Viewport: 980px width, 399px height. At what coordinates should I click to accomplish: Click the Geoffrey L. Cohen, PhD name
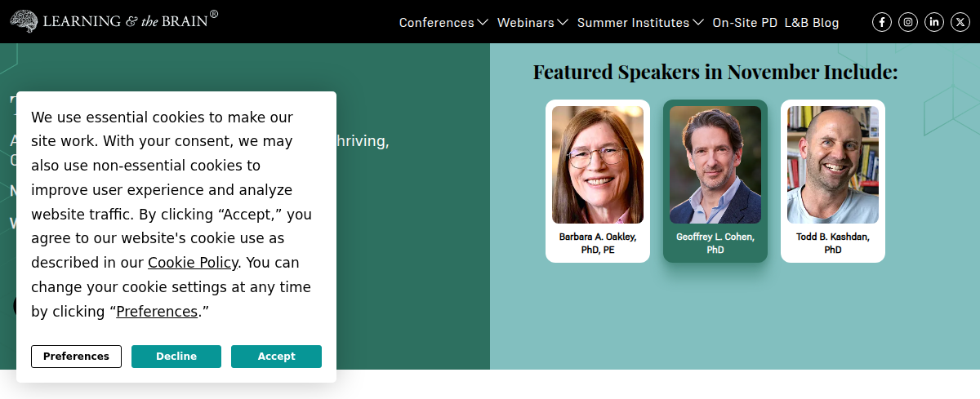(715, 243)
